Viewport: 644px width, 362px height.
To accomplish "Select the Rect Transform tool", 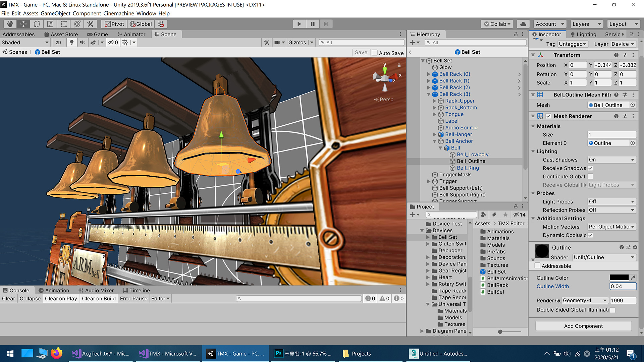I will 63,24.
